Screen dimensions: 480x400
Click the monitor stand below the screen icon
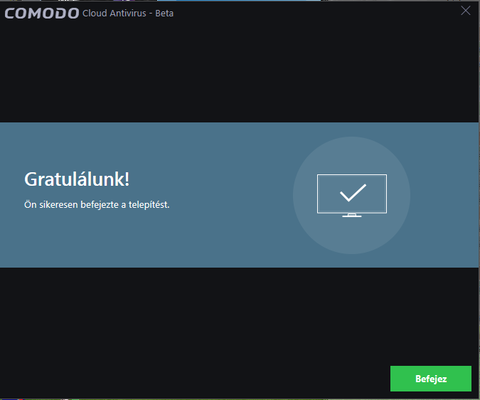click(352, 215)
